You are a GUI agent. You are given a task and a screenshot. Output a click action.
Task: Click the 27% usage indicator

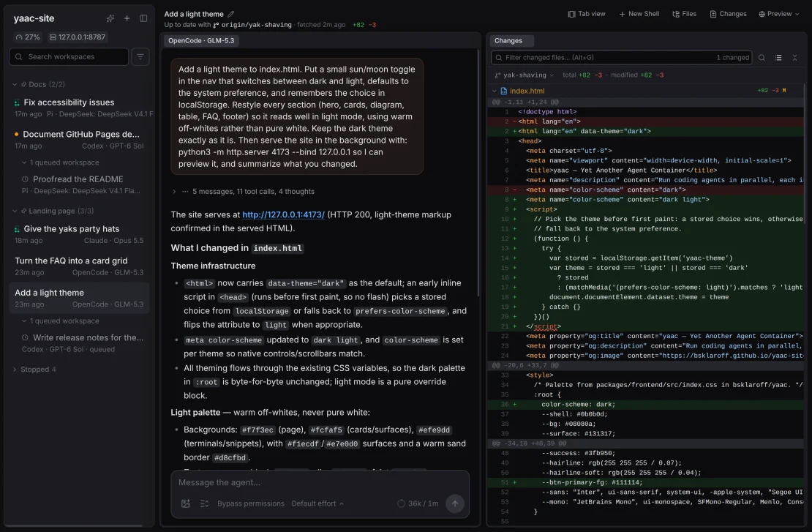(28, 37)
